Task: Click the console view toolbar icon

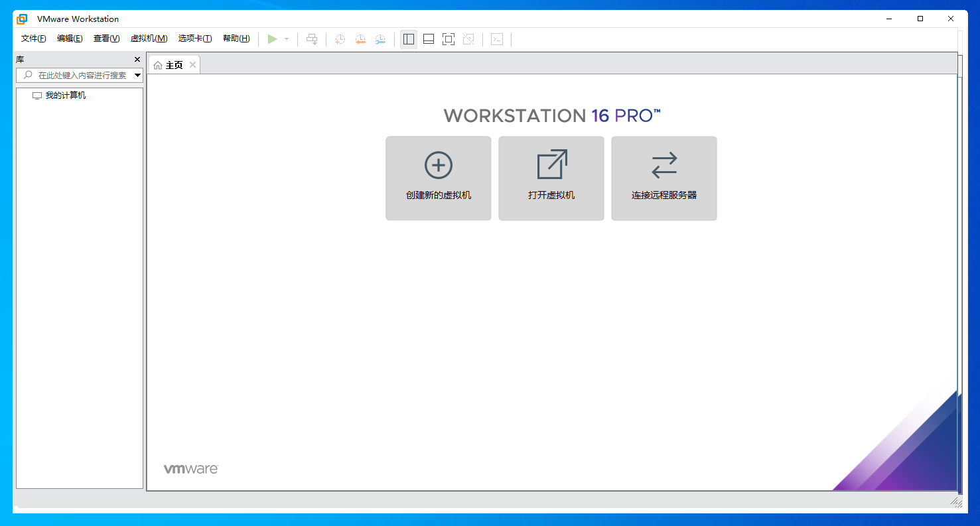Action: (x=497, y=39)
